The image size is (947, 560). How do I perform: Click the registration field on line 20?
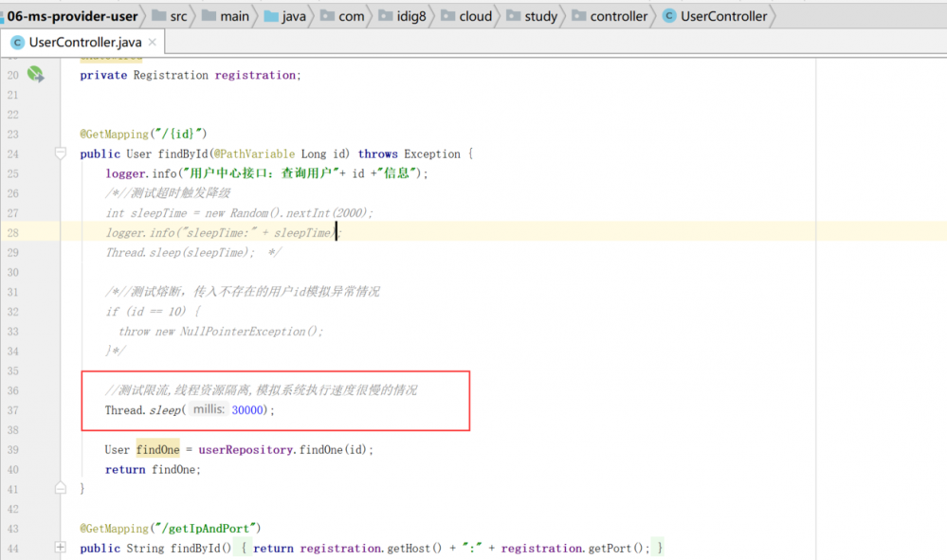pos(255,75)
